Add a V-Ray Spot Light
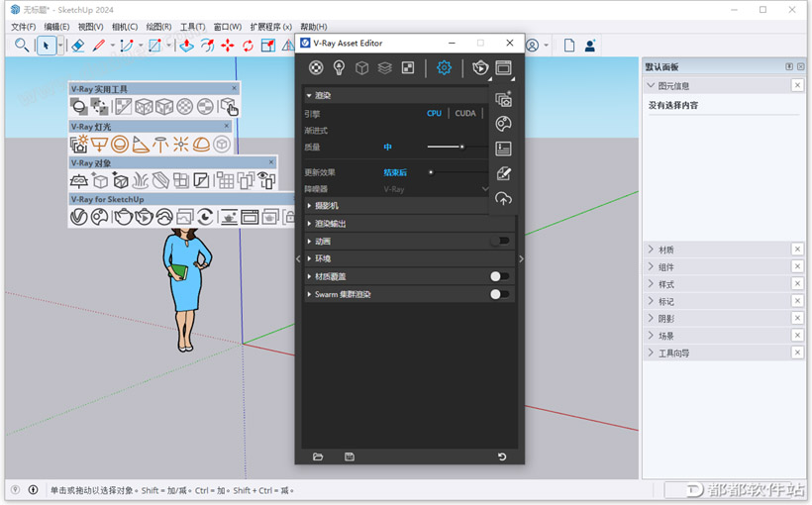The height and width of the screenshot is (505, 812). pos(140,144)
